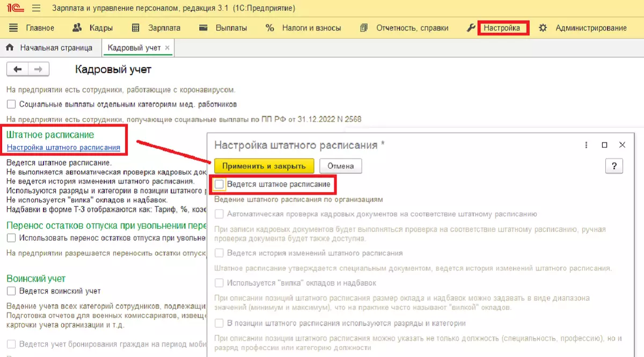Viewport: 644px width, 357px height.
Task: Toggle Социальные выплаты мед. работников checkbox
Action: 11,104
